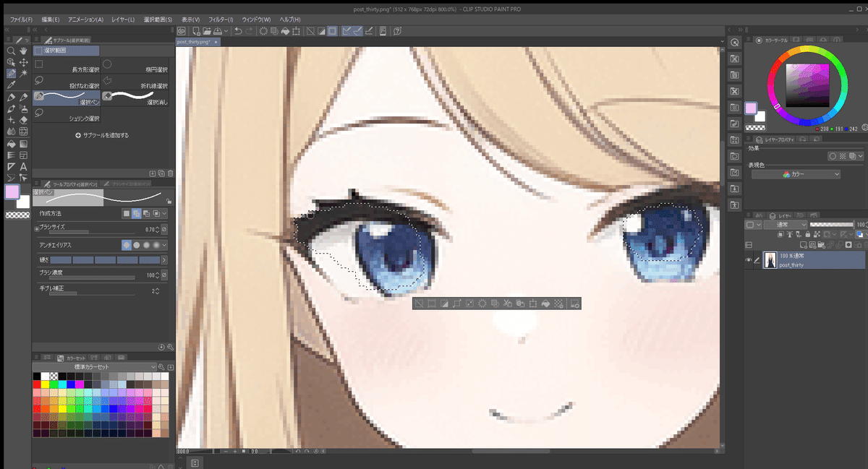
Task: Choose the 投げなわ選択 lasso sub tool
Action: (x=67, y=82)
